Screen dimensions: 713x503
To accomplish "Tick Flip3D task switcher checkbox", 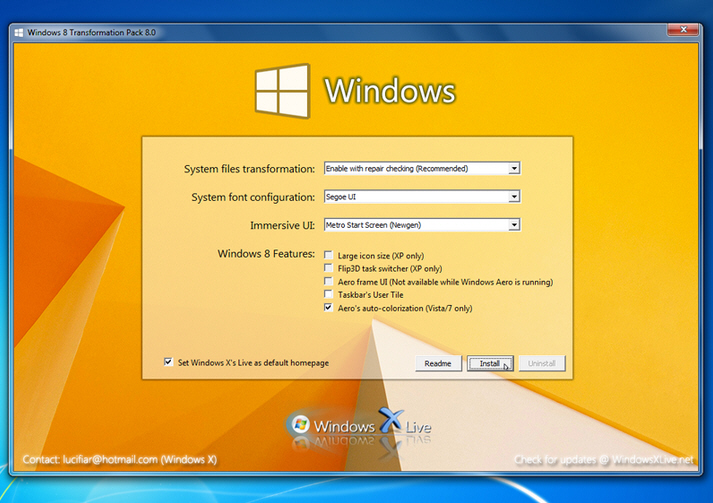I will tap(328, 268).
